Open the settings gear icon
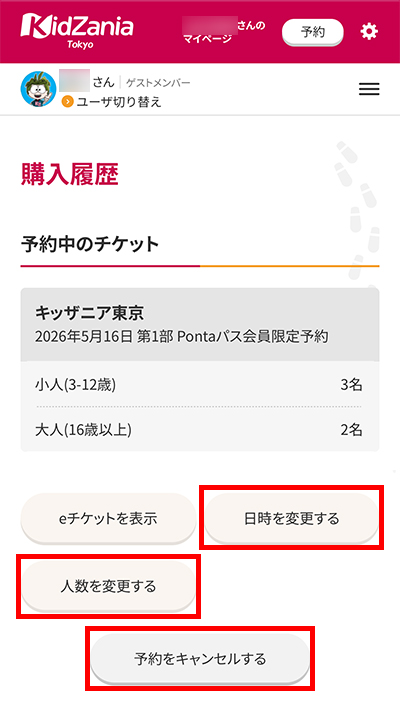This screenshot has width=400, height=715. tap(369, 32)
